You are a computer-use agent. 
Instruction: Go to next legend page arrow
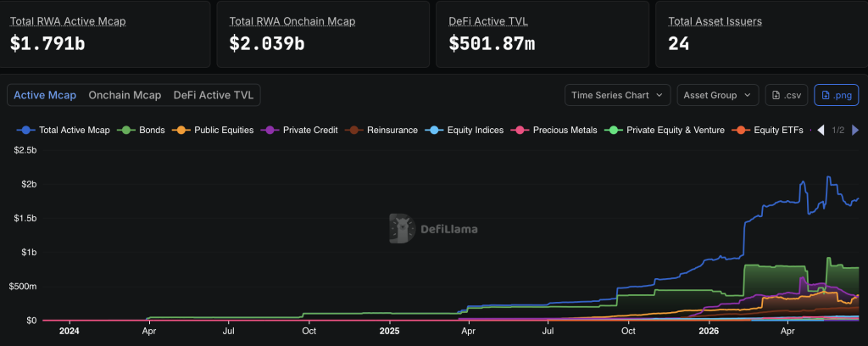tap(855, 130)
